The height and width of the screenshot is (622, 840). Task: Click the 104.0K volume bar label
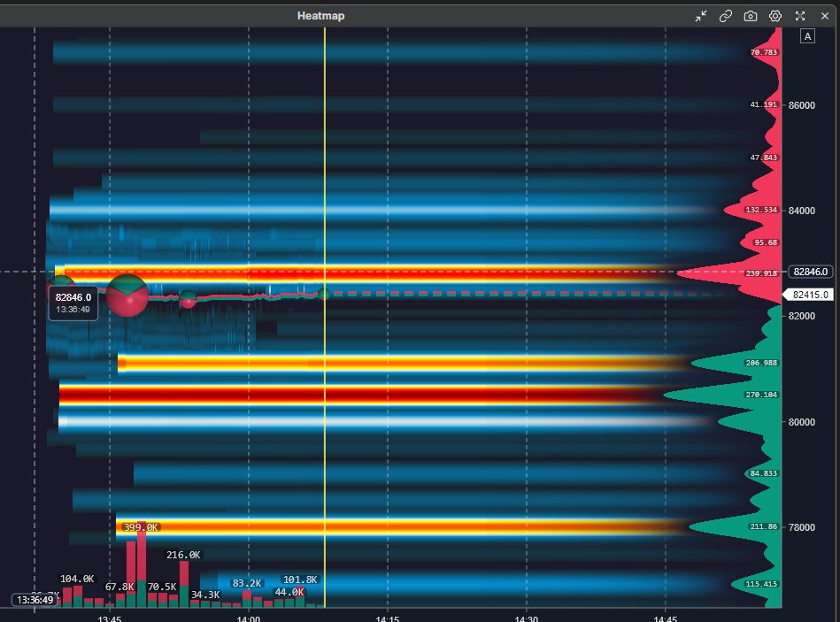[77, 580]
